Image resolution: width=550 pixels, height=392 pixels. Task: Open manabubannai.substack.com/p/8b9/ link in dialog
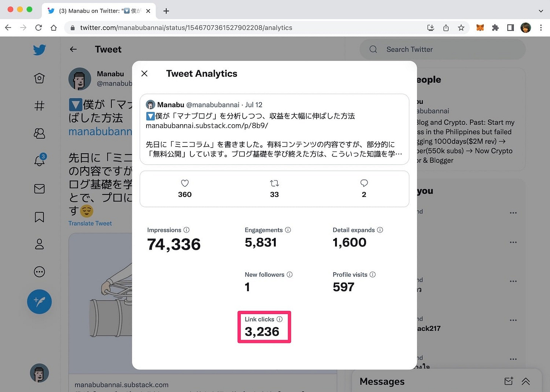[x=207, y=125]
